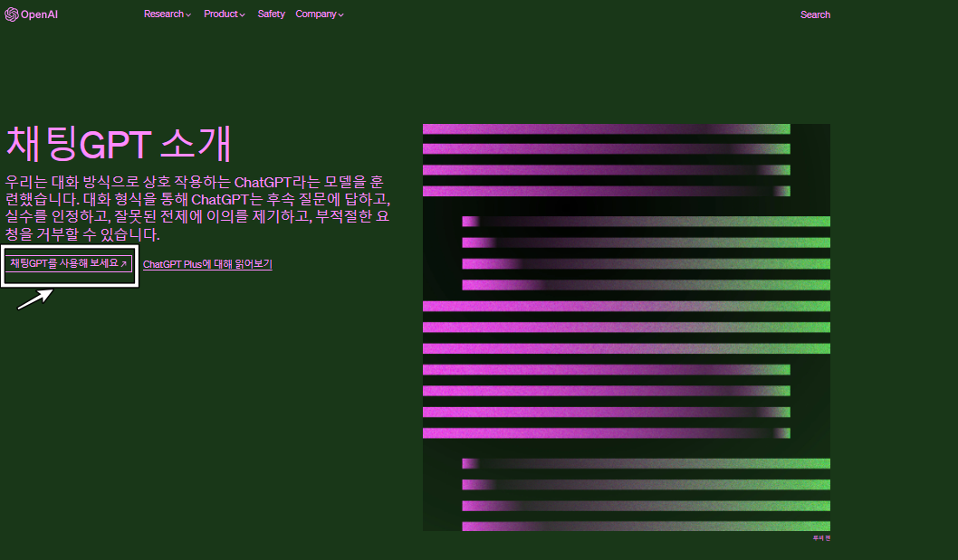Click the 채팅GPT를 사용해 보세요 button
958x560 pixels.
(69, 264)
